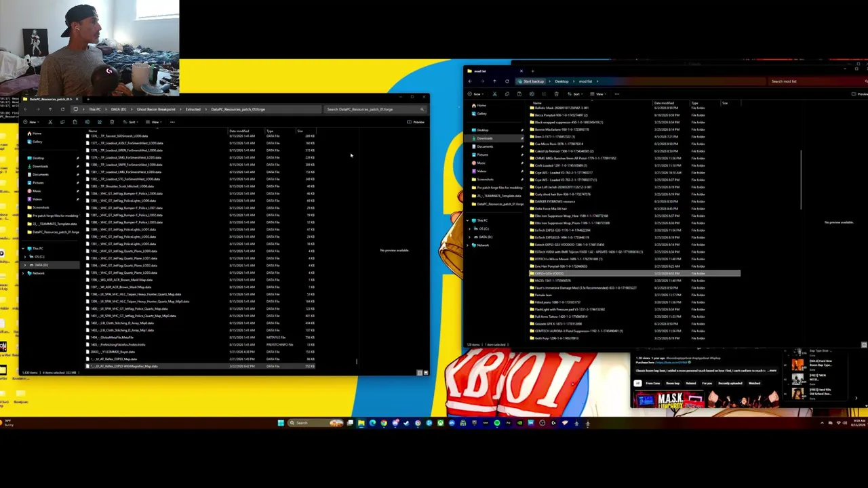868x488 pixels.
Task: Sort by Date modified in the mod list window
Action: click(664, 103)
